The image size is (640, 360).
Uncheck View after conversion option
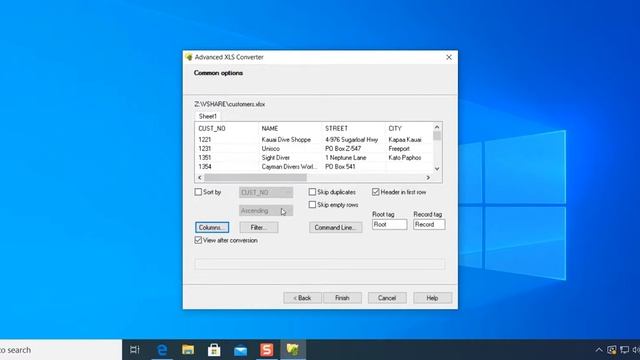point(198,240)
